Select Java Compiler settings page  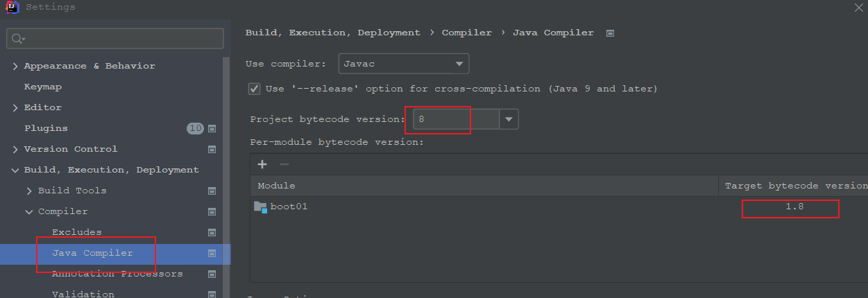click(92, 253)
